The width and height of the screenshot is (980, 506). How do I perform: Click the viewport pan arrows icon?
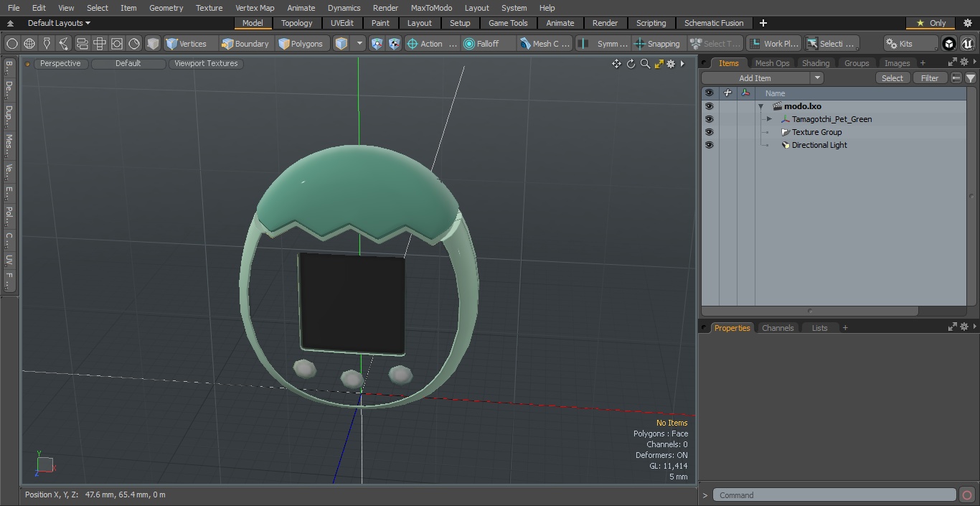[616, 64]
